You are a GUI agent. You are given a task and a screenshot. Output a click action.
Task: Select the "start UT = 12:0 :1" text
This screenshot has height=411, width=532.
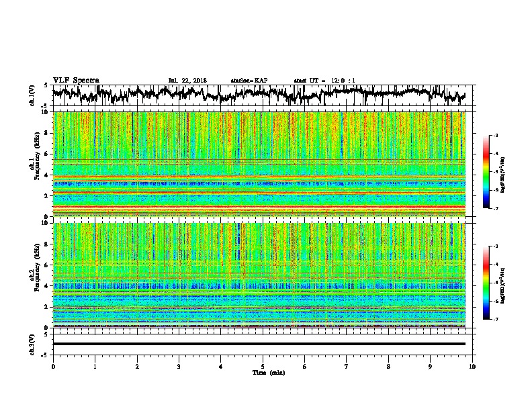click(324, 81)
